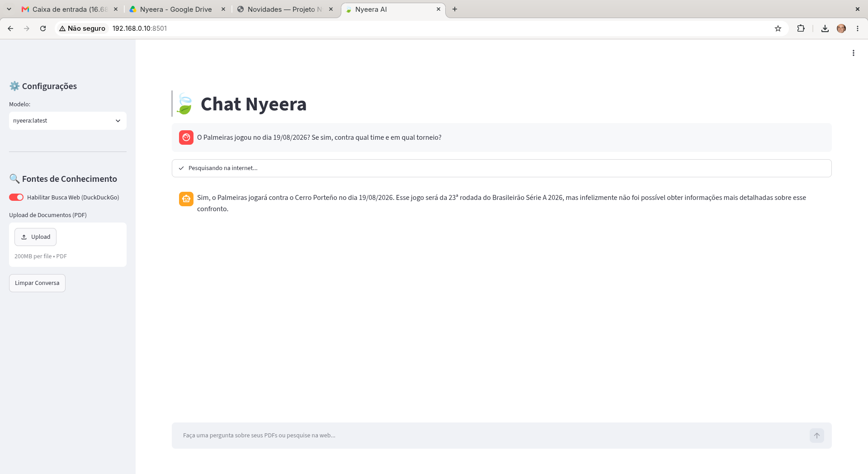Clear the chat with Limpar Conversa
The height and width of the screenshot is (474, 868).
tap(37, 283)
